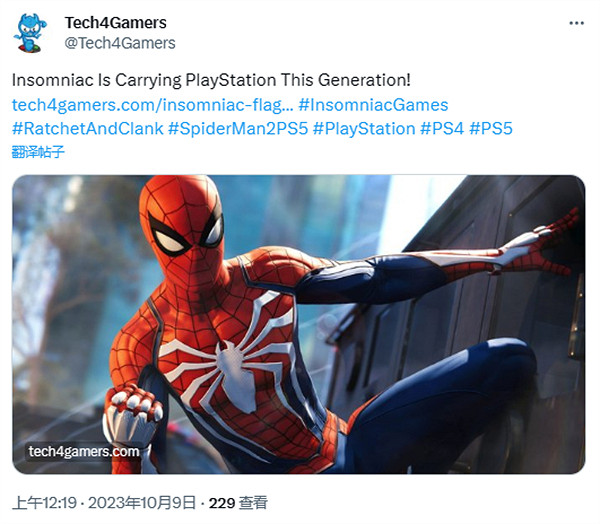Image resolution: width=600 pixels, height=524 pixels.
Task: Open the 上午12:19 post timestamp
Action: point(44,503)
